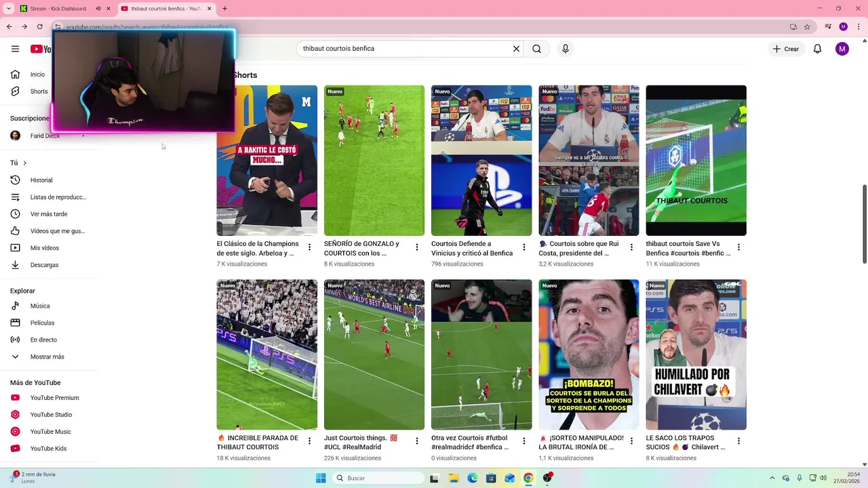Open OBS Studio from taskbar
Image resolution: width=868 pixels, height=488 pixels.
pos(547,478)
